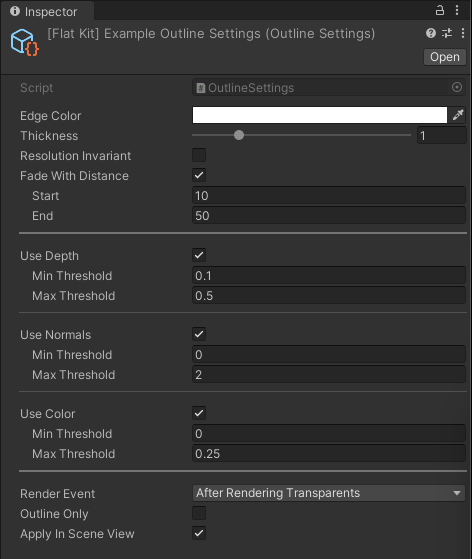Click the OutlineSettings script reference field
Screen dimensions: 472x559
[x=329, y=88]
